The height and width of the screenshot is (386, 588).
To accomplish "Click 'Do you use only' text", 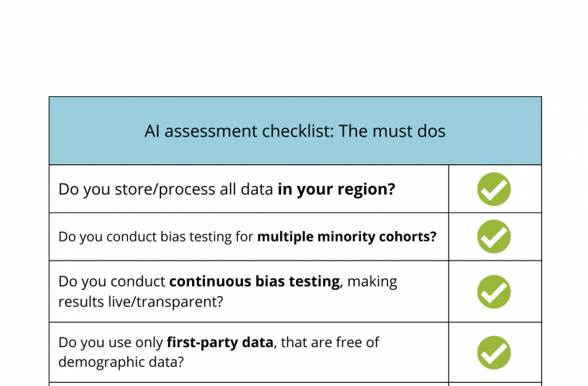I will [x=110, y=342].
